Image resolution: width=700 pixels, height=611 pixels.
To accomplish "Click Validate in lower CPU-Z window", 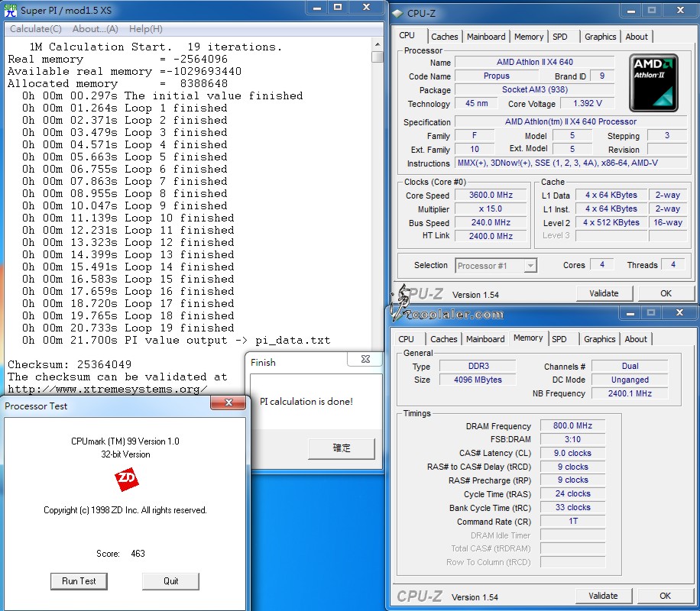I will [x=603, y=596].
